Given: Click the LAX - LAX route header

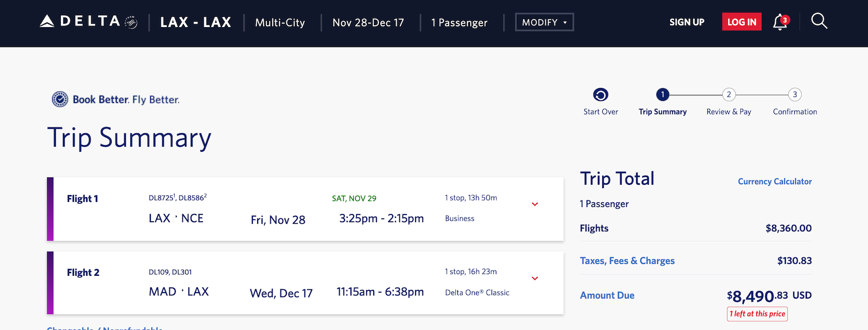Looking at the screenshot, I should click(196, 22).
